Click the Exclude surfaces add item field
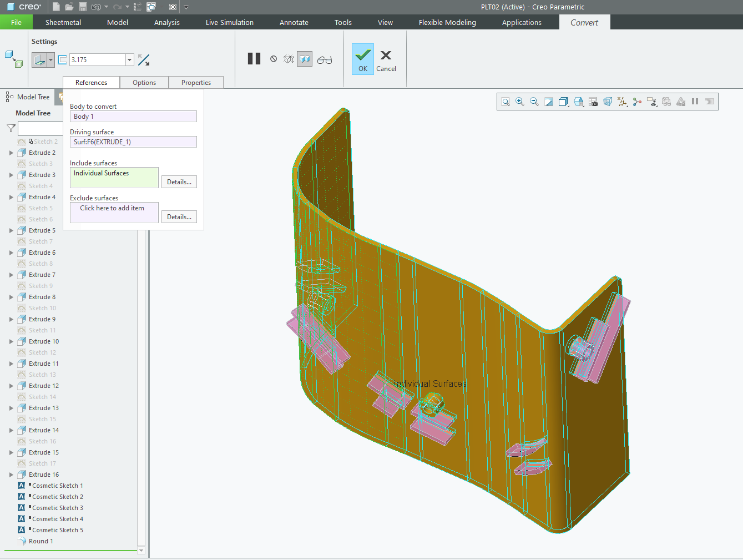 pyautogui.click(x=114, y=212)
